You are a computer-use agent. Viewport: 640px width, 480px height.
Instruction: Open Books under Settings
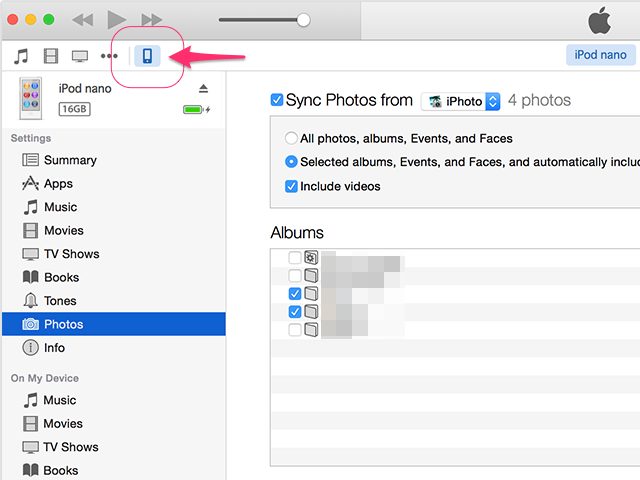tap(113, 277)
